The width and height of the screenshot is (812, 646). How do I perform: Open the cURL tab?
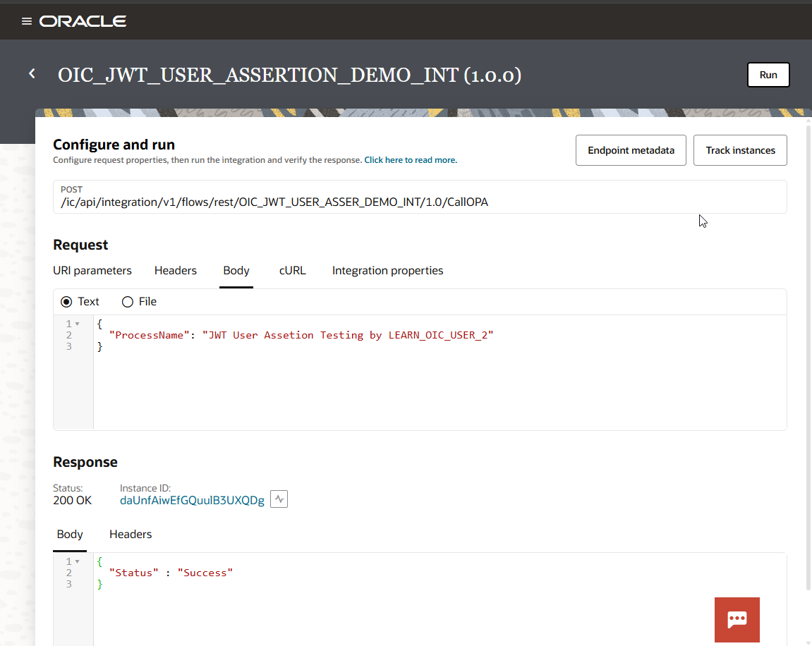(x=292, y=271)
